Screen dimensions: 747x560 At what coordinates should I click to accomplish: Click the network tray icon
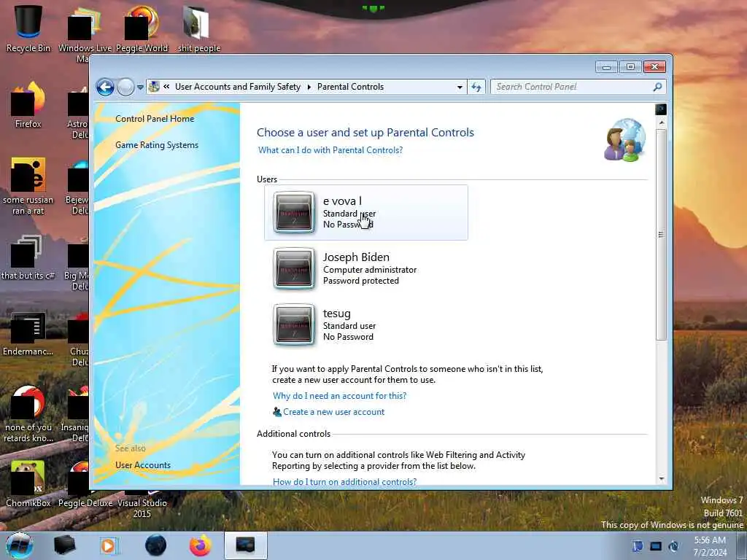click(638, 545)
